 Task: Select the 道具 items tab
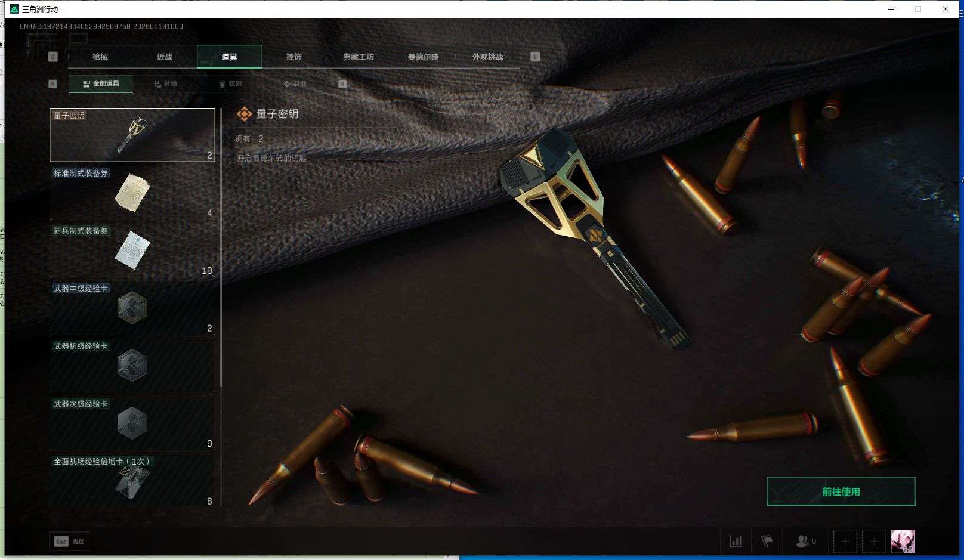229,57
